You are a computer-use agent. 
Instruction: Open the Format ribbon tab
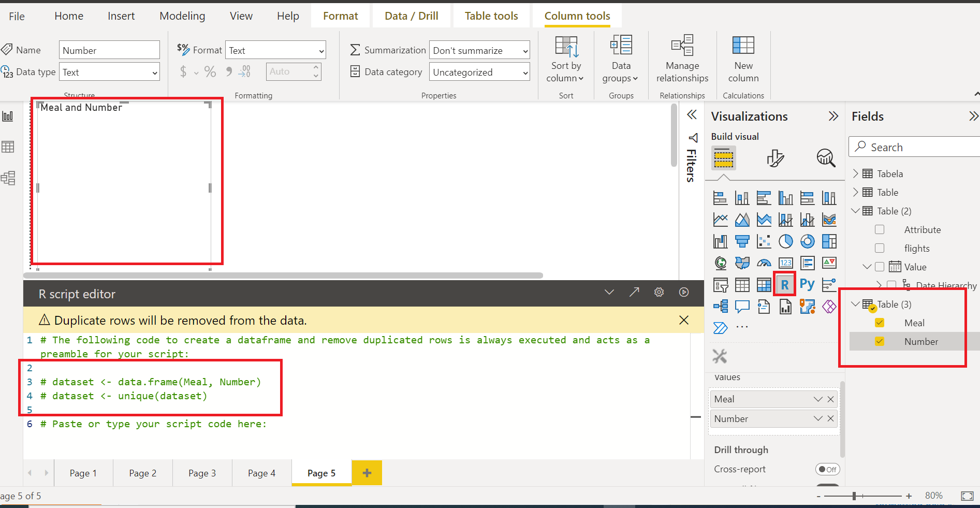click(341, 16)
